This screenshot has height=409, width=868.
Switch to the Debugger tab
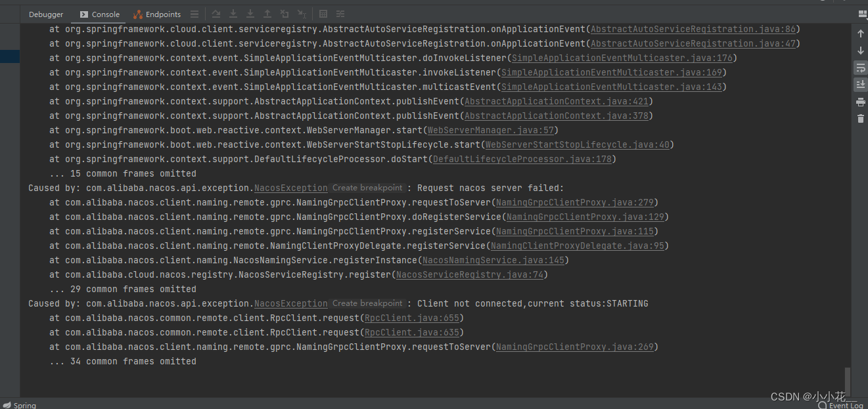[x=45, y=13]
